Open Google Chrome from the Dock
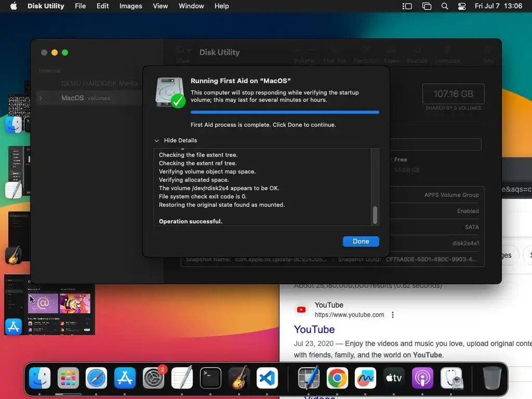The image size is (532, 399). (337, 378)
